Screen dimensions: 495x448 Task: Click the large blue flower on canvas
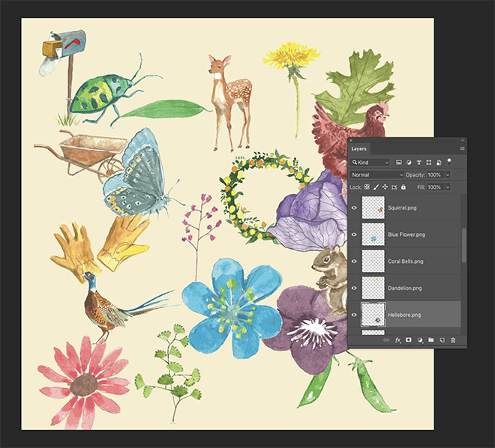coord(232,309)
